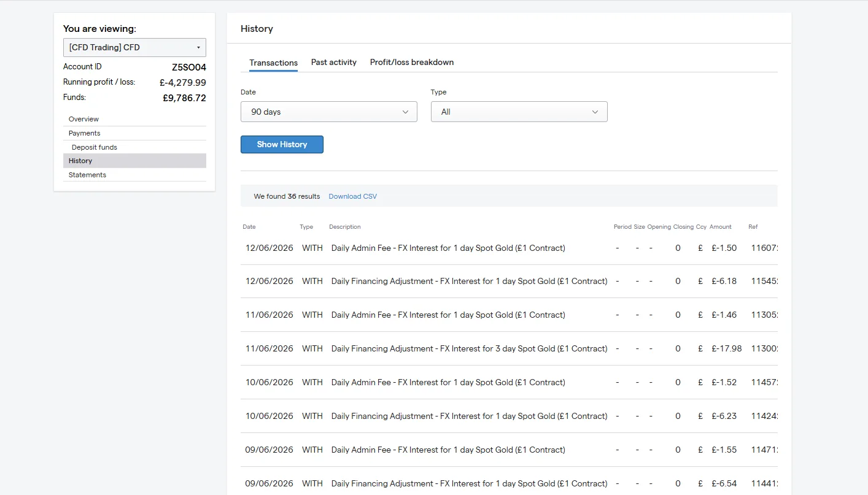Click the amount £-1.55
Screen dimensions: 868x495
coord(724,450)
